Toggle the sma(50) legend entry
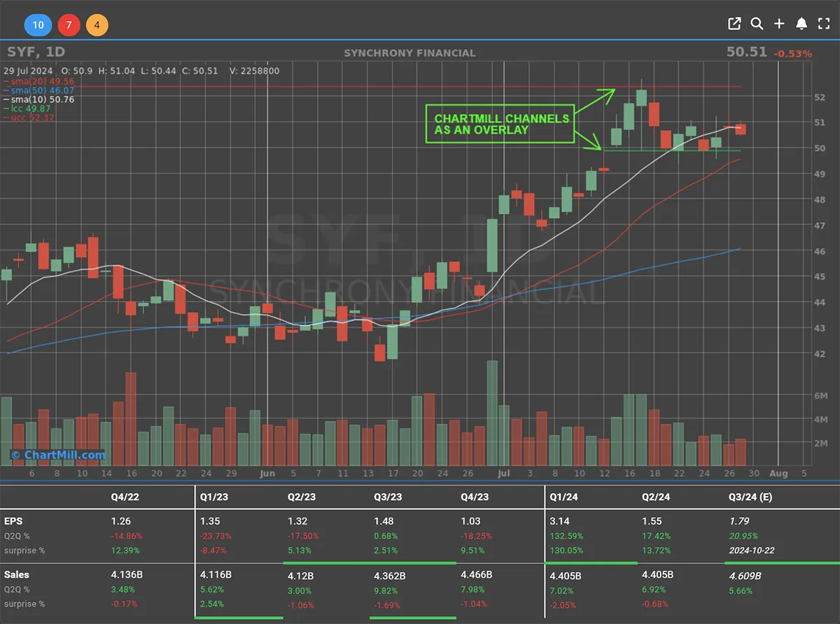This screenshot has height=624, width=840. [38, 91]
